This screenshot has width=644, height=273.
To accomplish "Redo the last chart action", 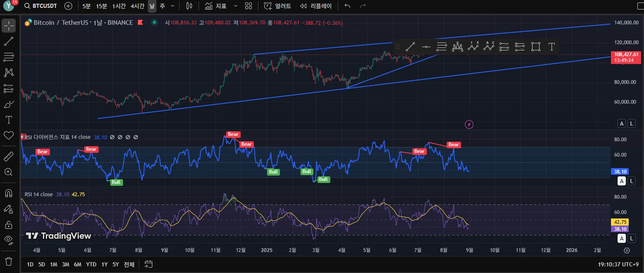I will pos(363,6).
